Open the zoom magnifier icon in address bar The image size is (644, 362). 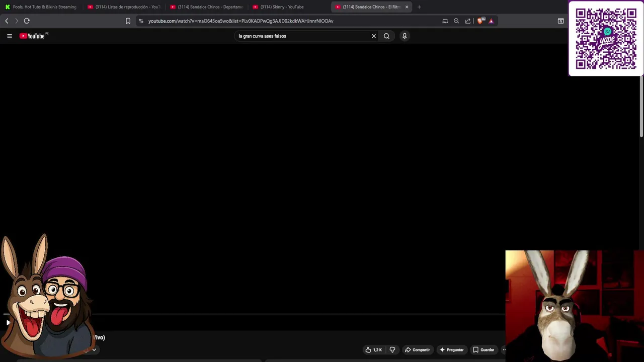point(456,21)
